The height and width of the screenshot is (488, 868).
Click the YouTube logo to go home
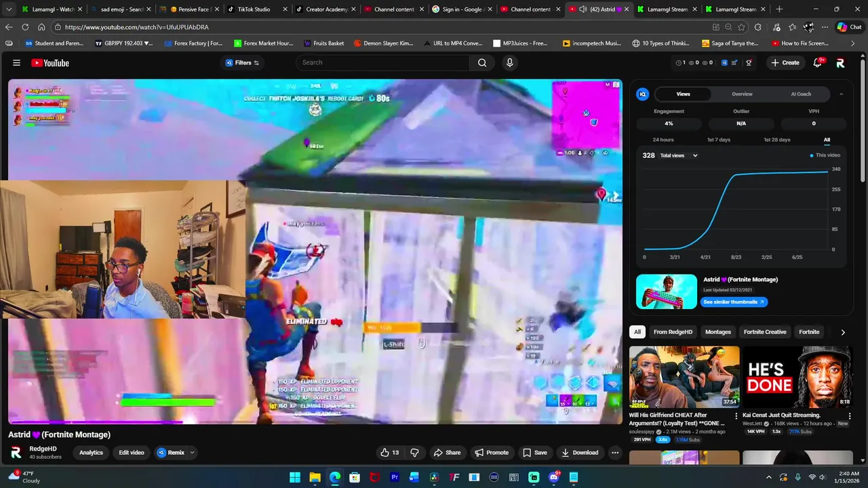[x=50, y=62]
